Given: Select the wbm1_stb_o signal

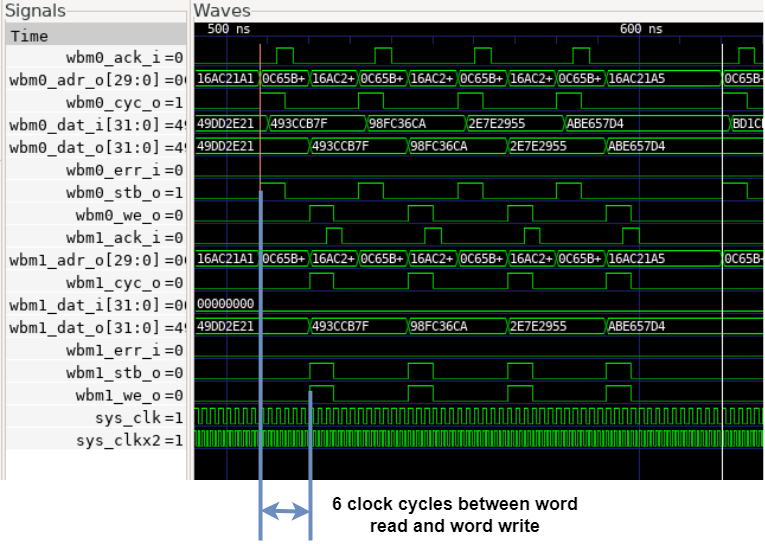Looking at the screenshot, I should (96, 372).
